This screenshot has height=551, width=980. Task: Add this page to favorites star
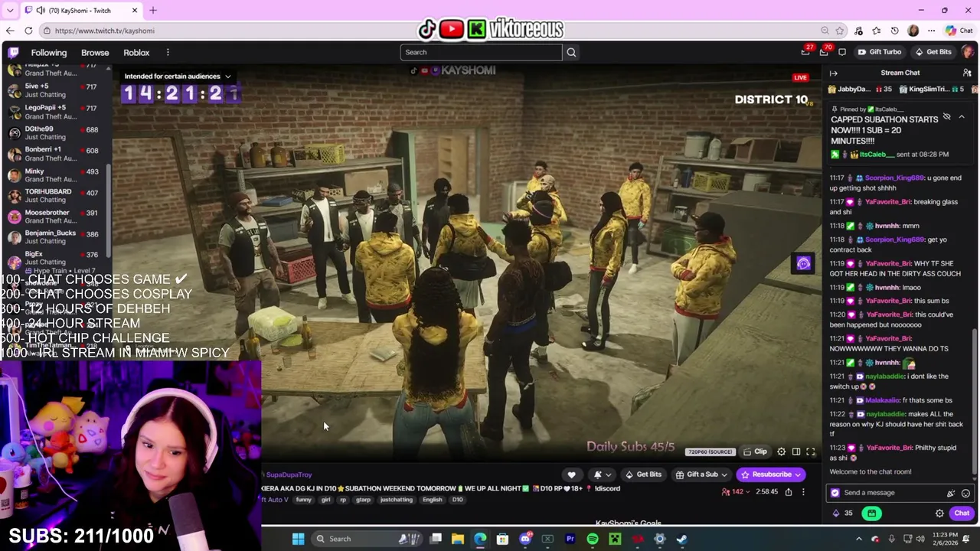[840, 31]
